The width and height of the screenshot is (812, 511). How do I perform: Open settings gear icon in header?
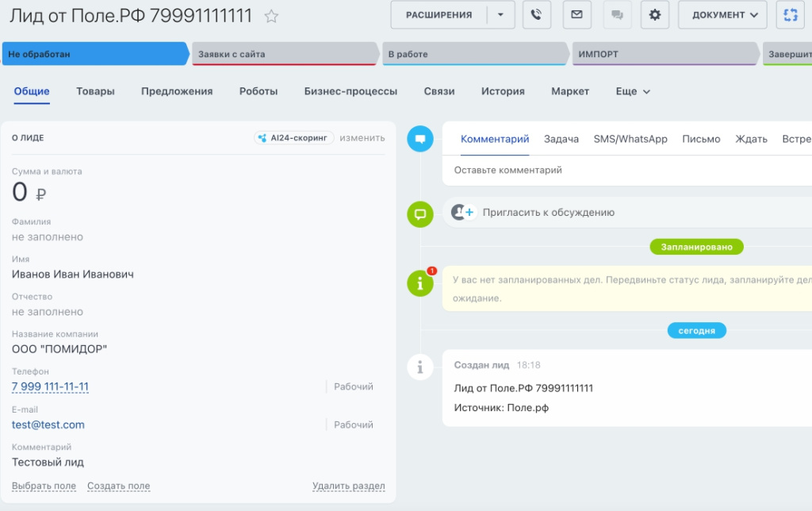coord(654,14)
